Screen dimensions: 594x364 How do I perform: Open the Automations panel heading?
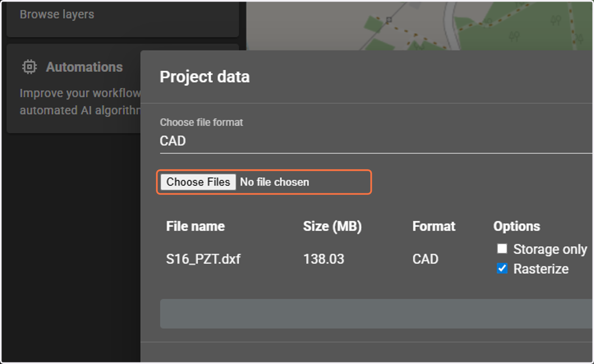(84, 67)
